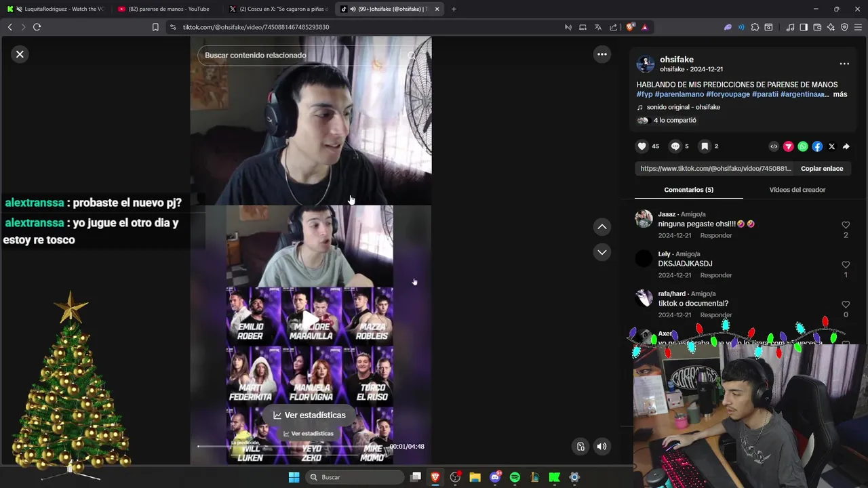Open the browser hamburger main menu
The width and height of the screenshot is (868, 488).
coord(859,27)
